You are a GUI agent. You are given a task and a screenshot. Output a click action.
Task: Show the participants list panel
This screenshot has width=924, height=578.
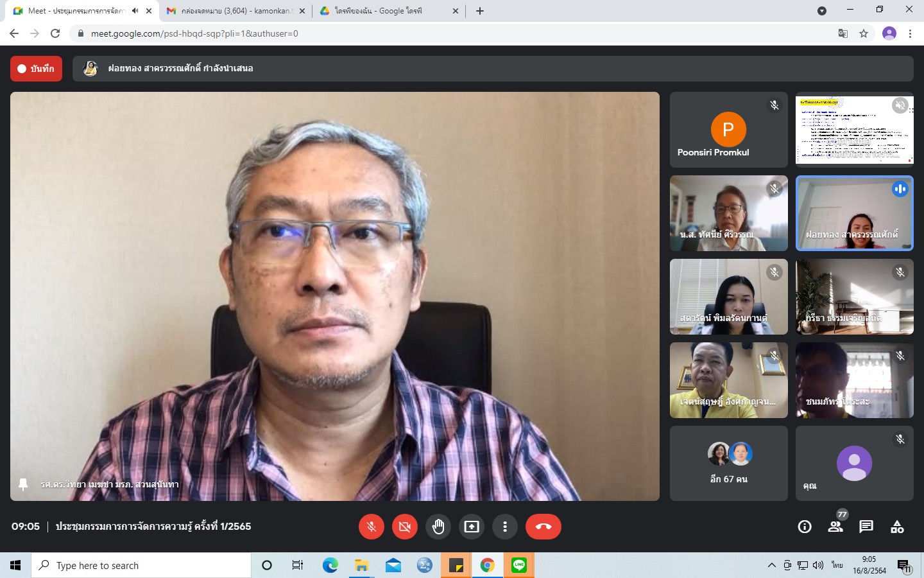835,527
